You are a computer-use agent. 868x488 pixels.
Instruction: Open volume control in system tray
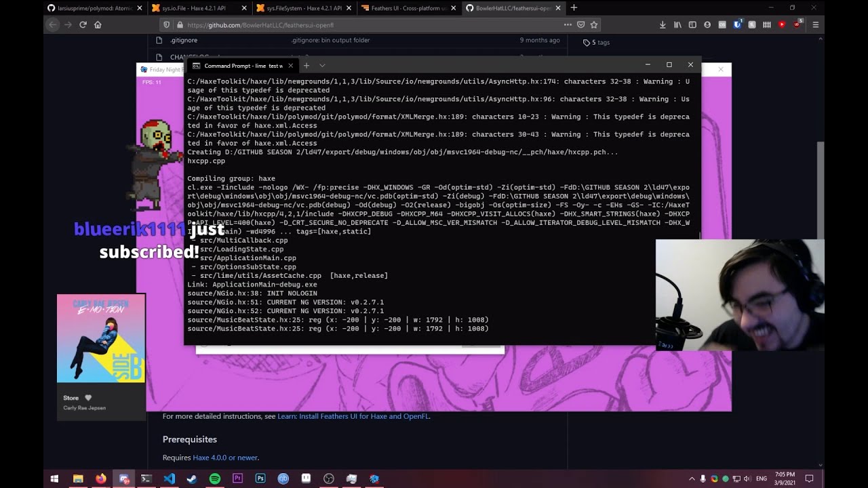748,479
